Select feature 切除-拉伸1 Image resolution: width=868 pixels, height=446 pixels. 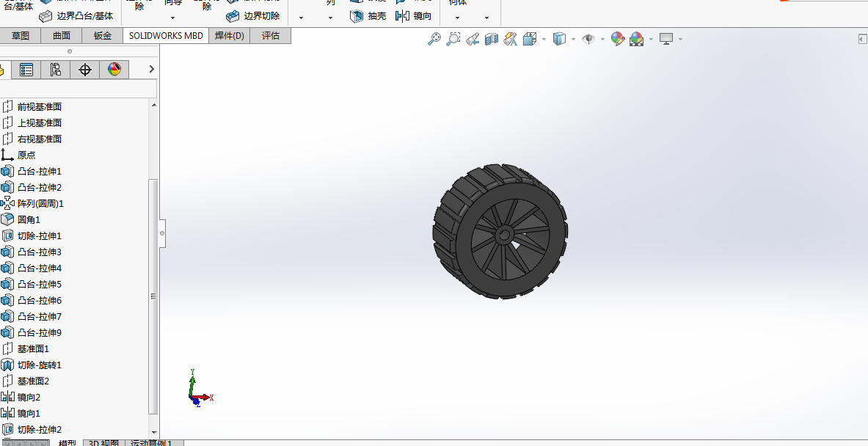(x=40, y=235)
